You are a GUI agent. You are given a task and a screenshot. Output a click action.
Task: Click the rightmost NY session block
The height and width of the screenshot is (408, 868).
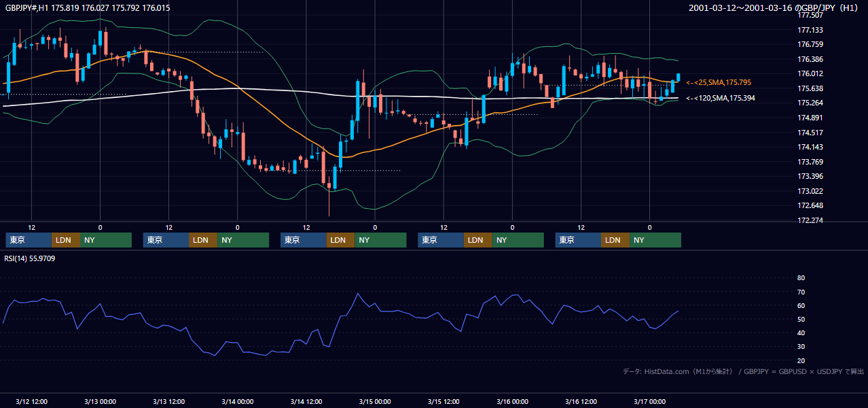656,240
